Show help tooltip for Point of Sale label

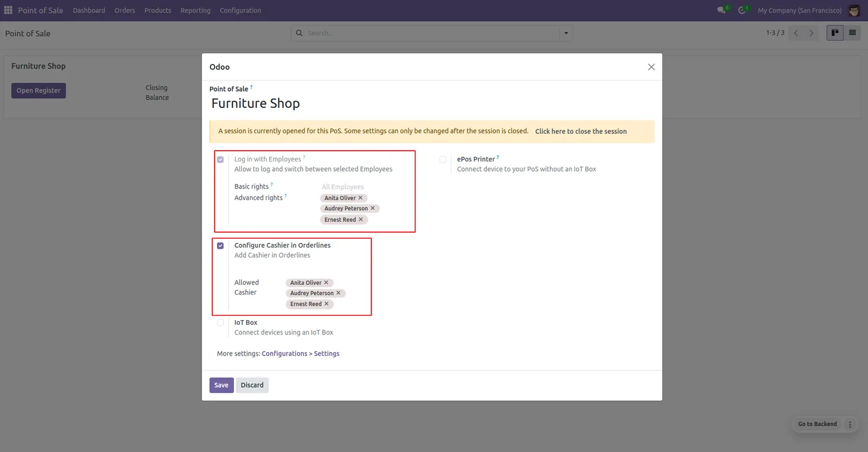(251, 87)
